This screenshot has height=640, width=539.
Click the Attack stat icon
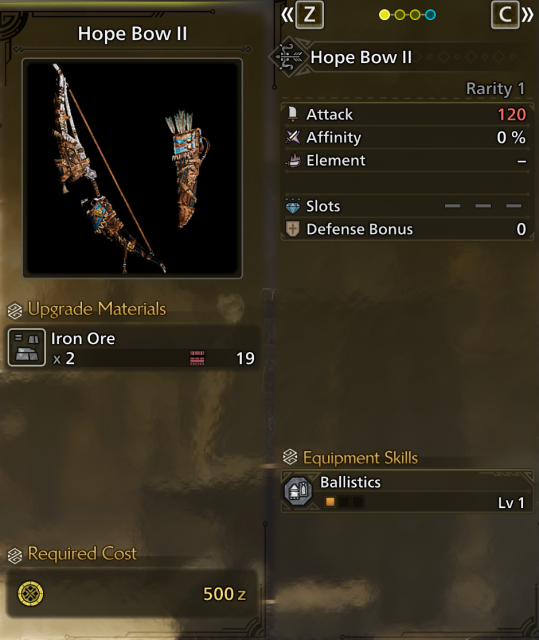pyautogui.click(x=293, y=114)
